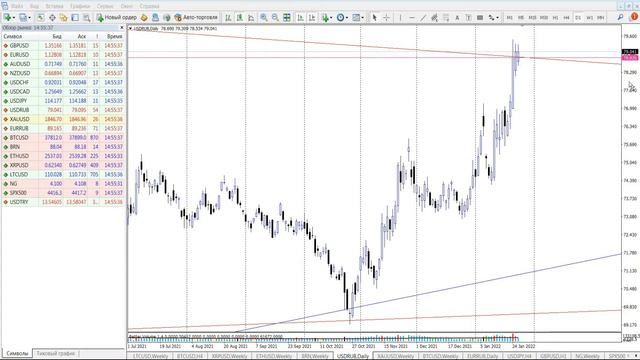This screenshot has height=360, width=640.
Task: Open the Strategy Tester icon
Action: coord(87,18)
